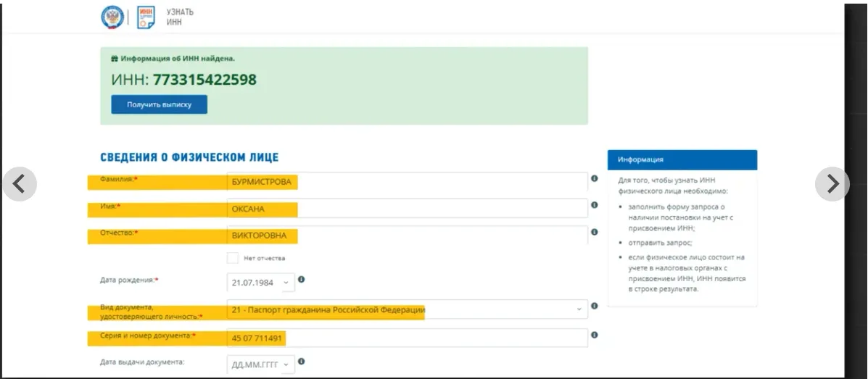Select the Серия и номер документа field
This screenshot has height=379, width=868.
tap(406, 338)
